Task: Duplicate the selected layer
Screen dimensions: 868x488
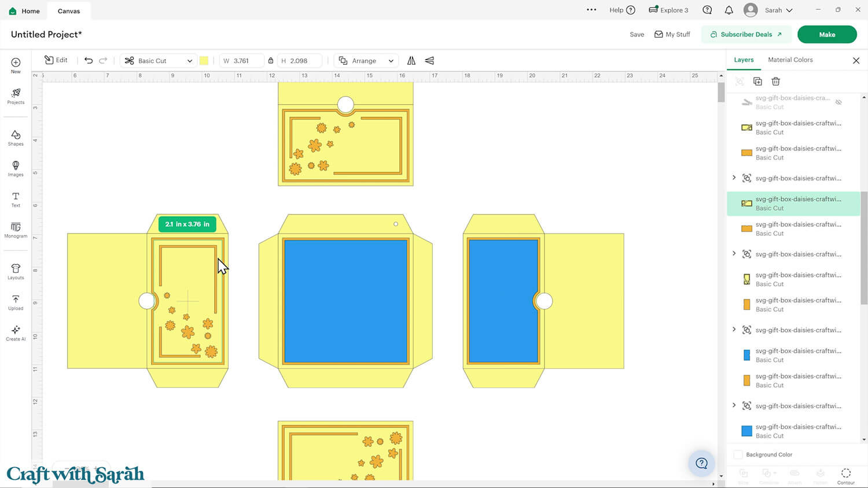Action: [757, 82]
